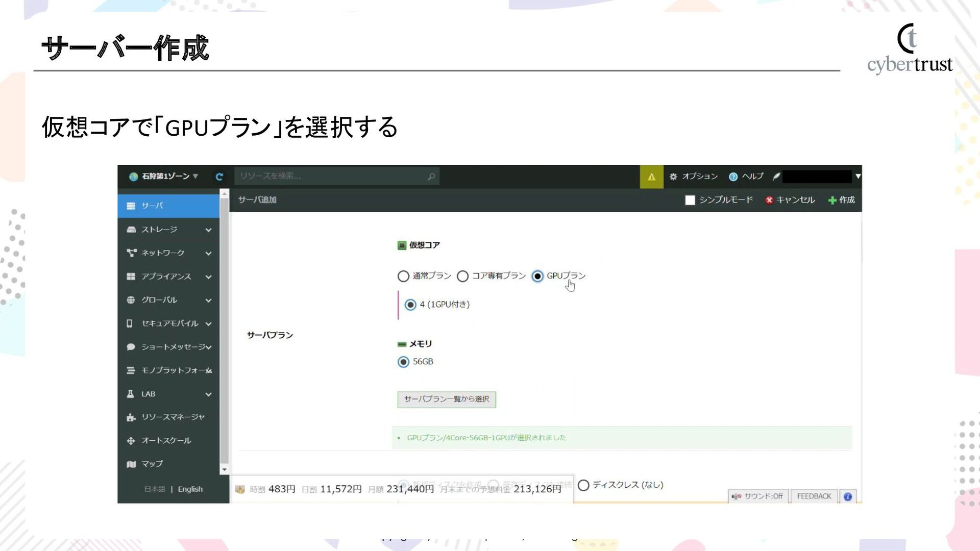Expand the グローバル chevron

tap(208, 300)
